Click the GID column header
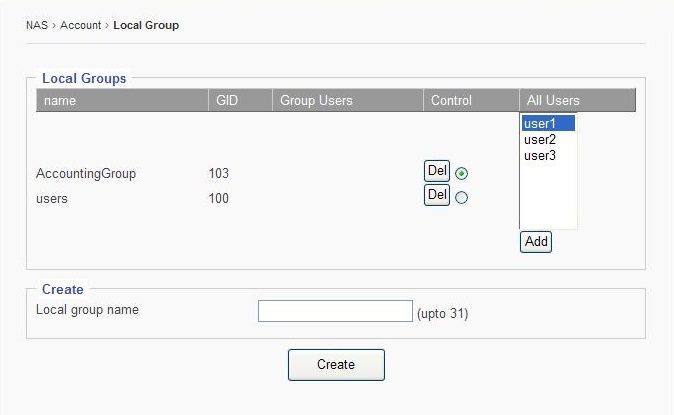This screenshot has height=415, width=674. pyautogui.click(x=227, y=101)
